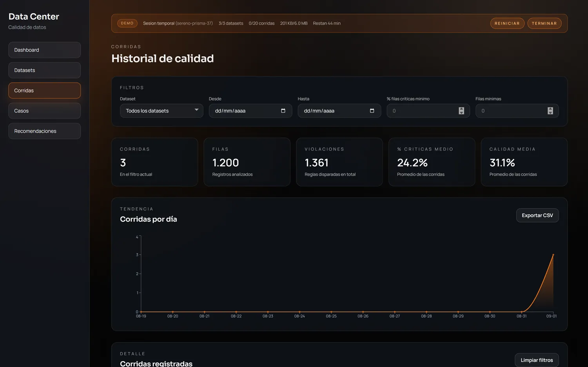Export the trend chart as CSV
The image size is (588, 367).
tap(537, 215)
